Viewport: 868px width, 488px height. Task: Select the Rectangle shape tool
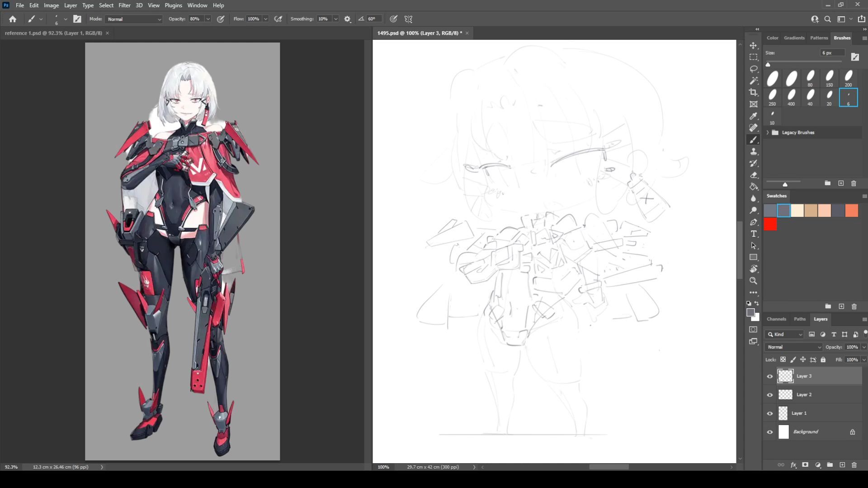[x=753, y=258]
